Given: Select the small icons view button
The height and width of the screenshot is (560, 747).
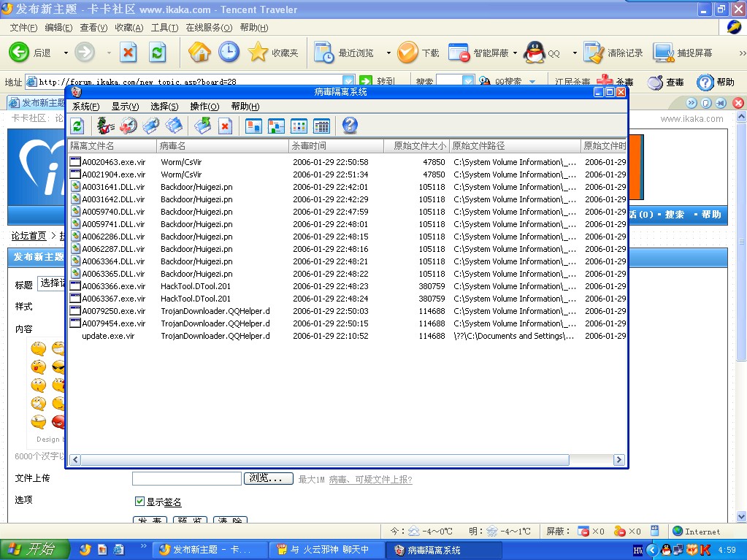Looking at the screenshot, I should 276,126.
